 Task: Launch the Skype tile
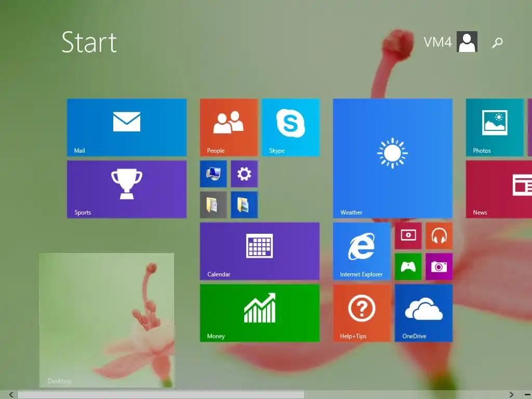coord(291,127)
